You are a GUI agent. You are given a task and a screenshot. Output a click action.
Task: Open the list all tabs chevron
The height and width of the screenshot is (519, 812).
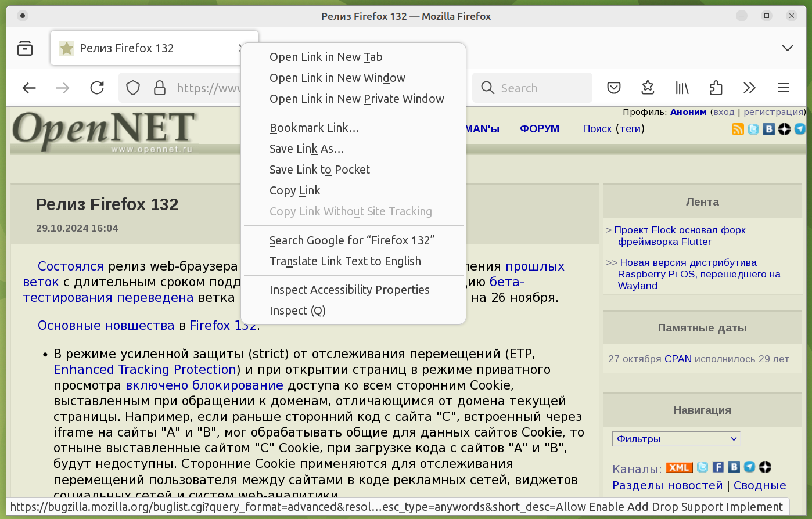pos(787,48)
